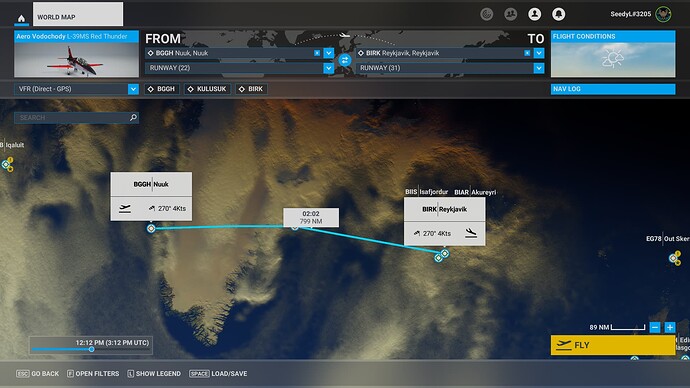Click the 02:02 799 NM route label

(x=311, y=217)
